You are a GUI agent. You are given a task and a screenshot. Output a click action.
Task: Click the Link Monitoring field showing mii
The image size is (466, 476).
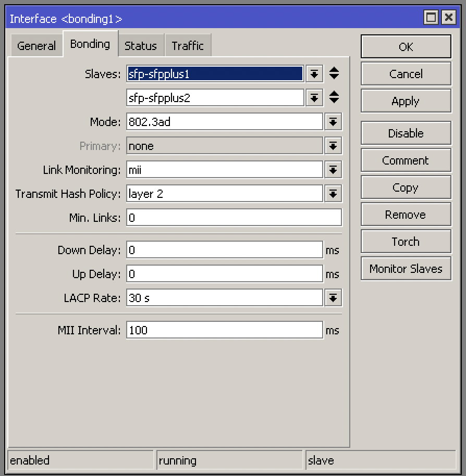pyautogui.click(x=225, y=170)
